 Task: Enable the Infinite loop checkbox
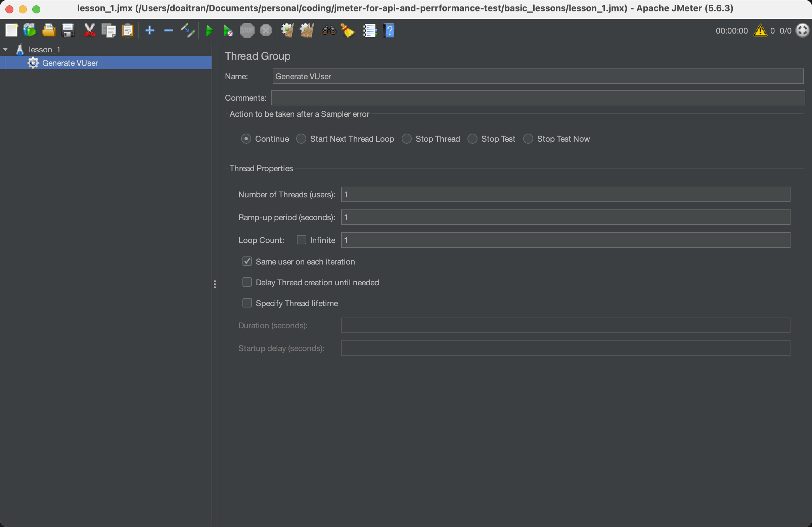(301, 240)
